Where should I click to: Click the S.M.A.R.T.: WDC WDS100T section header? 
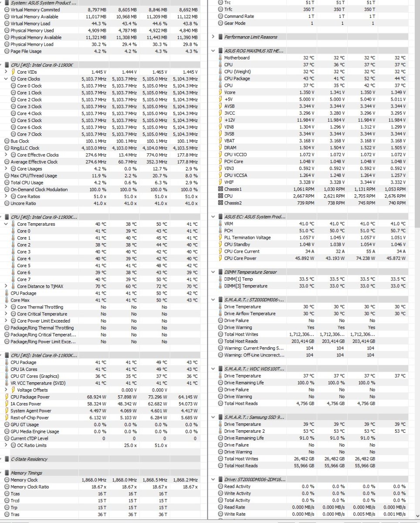click(254, 369)
